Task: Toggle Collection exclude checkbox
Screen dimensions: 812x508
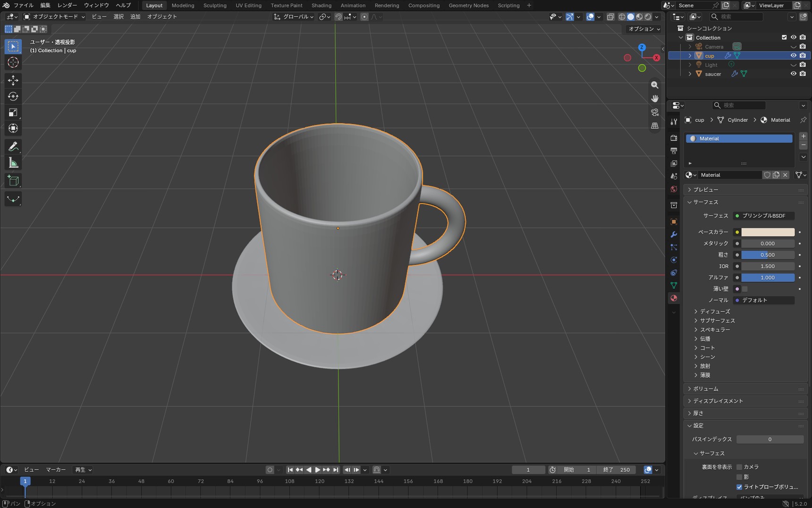Action: [x=784, y=37]
